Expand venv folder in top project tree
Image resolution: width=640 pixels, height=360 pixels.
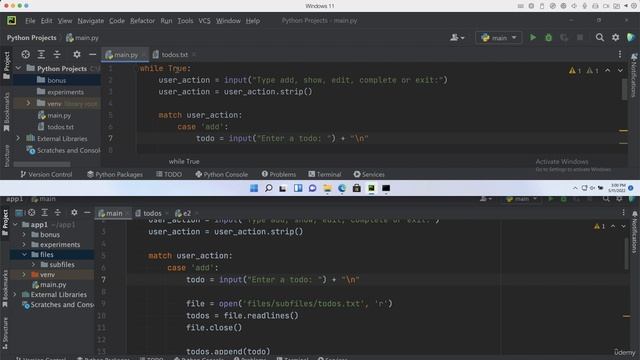point(28,103)
